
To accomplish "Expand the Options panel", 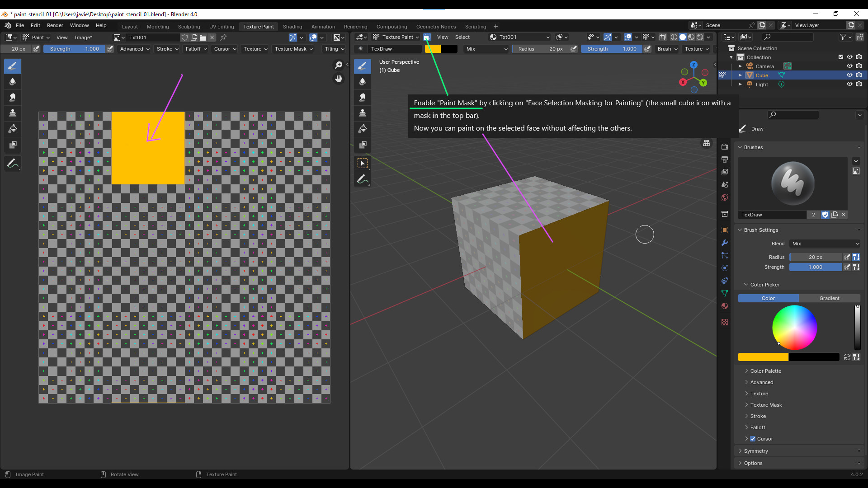I will (x=753, y=463).
